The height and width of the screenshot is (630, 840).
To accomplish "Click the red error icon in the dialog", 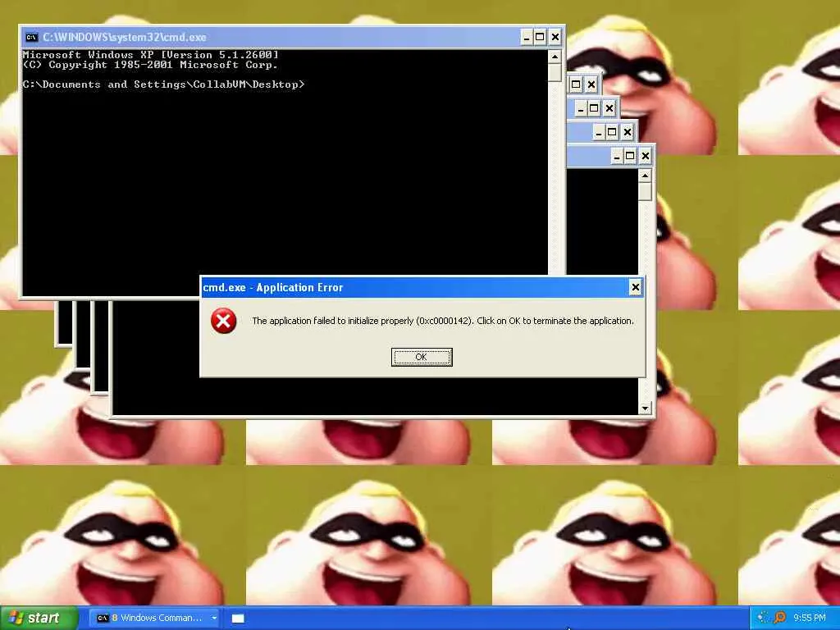I will tap(223, 321).
